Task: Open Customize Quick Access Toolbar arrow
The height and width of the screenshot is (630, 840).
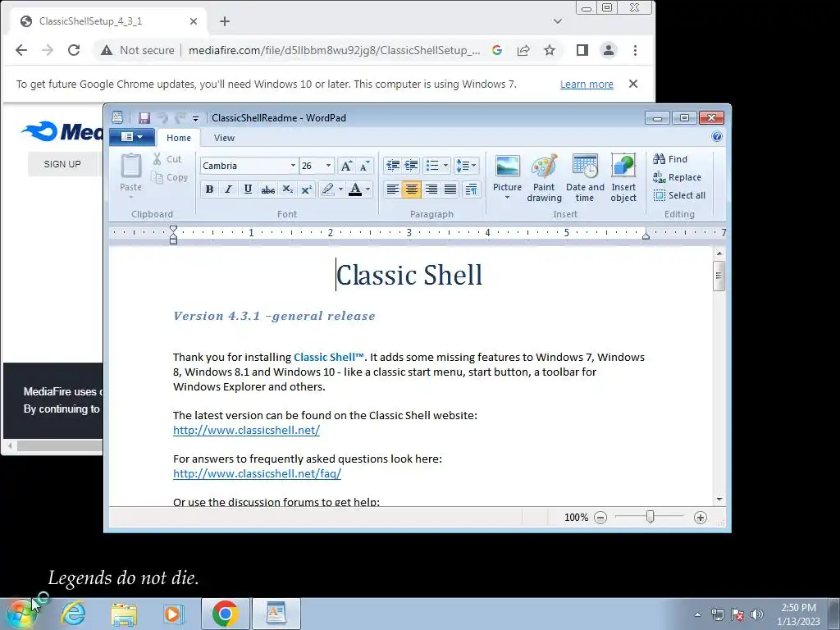Action: [x=195, y=118]
